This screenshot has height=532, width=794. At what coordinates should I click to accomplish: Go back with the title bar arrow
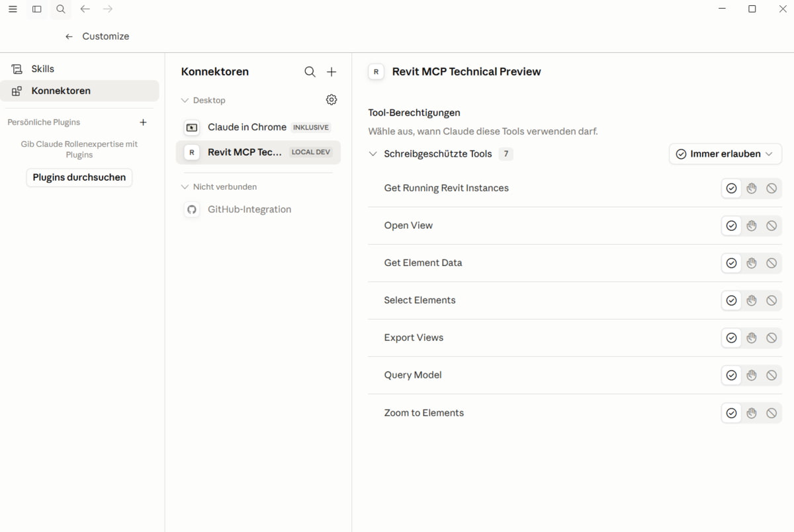85,9
